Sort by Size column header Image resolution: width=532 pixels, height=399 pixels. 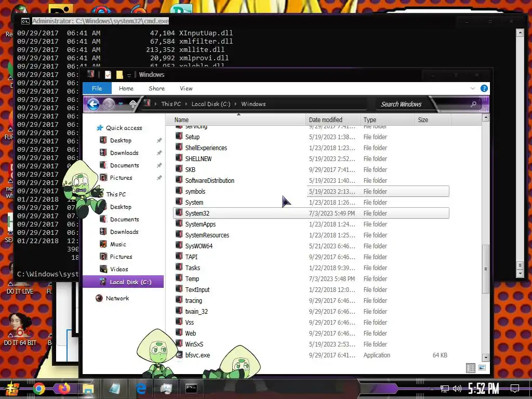click(433, 120)
